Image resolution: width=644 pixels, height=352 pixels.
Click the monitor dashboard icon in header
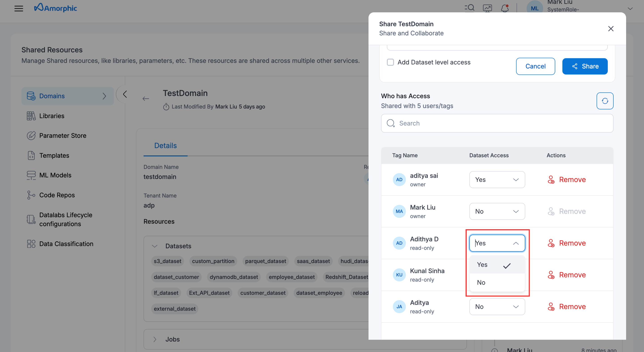click(x=487, y=8)
